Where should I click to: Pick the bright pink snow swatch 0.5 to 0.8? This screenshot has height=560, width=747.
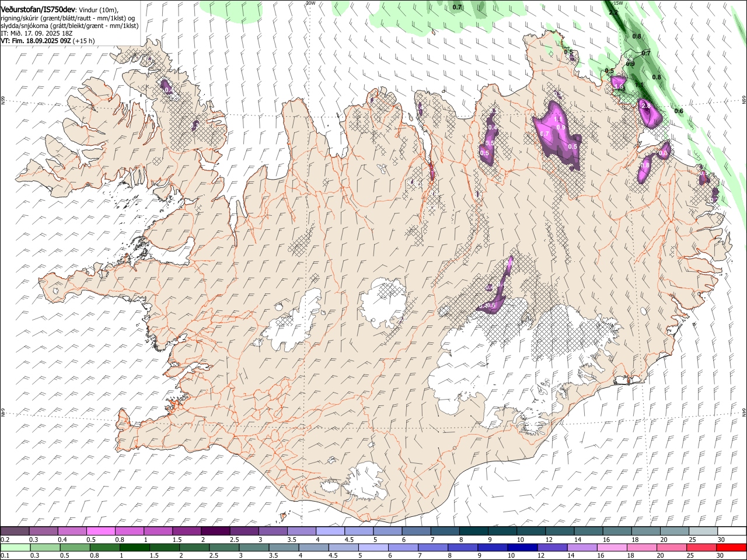coord(100,531)
